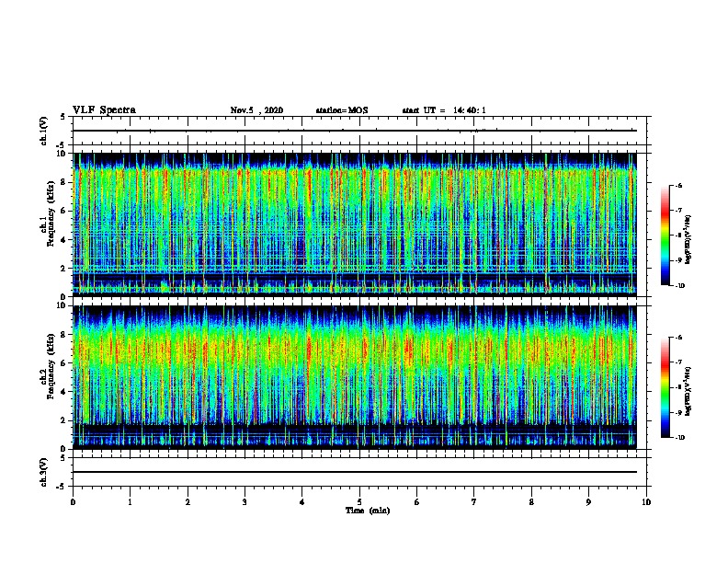Click time axis tick label 5
The height and width of the screenshot is (563, 728).
(x=359, y=502)
